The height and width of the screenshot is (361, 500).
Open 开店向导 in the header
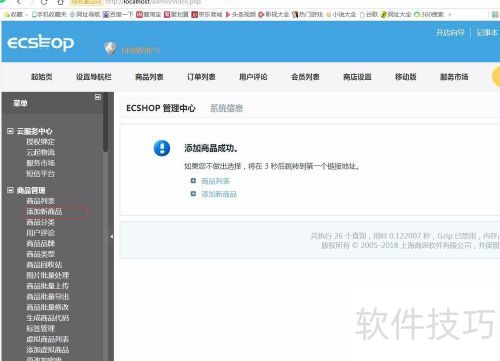click(450, 33)
